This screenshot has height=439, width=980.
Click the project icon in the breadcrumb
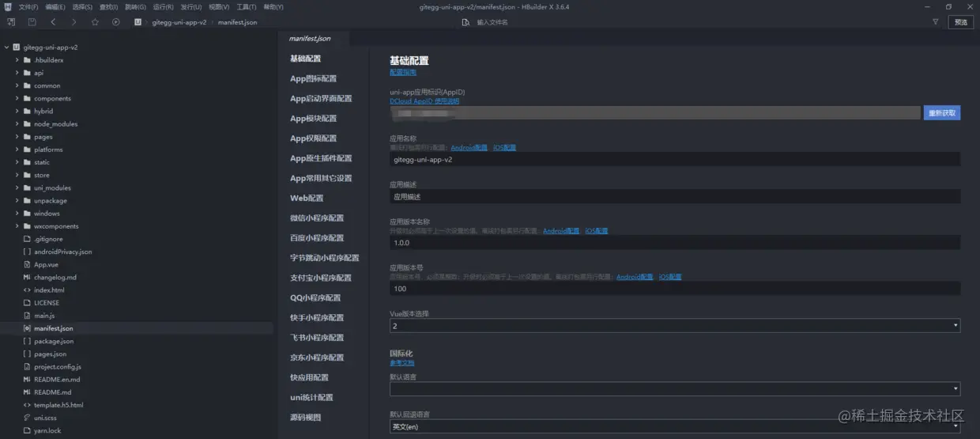[x=138, y=22]
